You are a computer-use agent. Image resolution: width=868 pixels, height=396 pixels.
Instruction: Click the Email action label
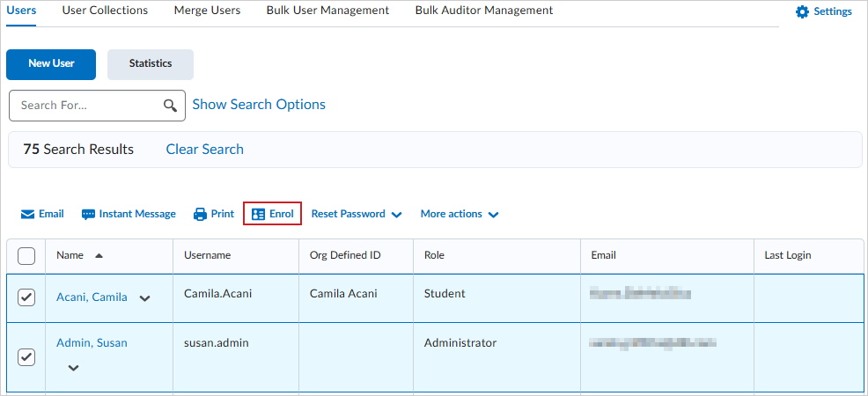[x=51, y=214]
